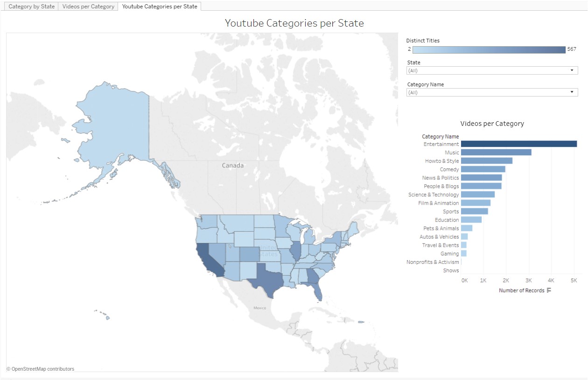588x380 pixels.
Task: Open the State filter dropdown
Action: (492, 70)
